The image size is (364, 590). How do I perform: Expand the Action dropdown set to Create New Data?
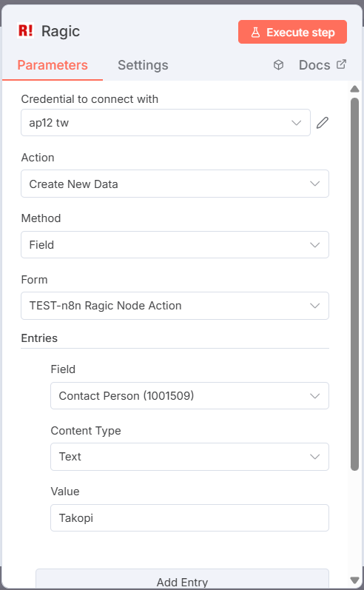point(175,184)
